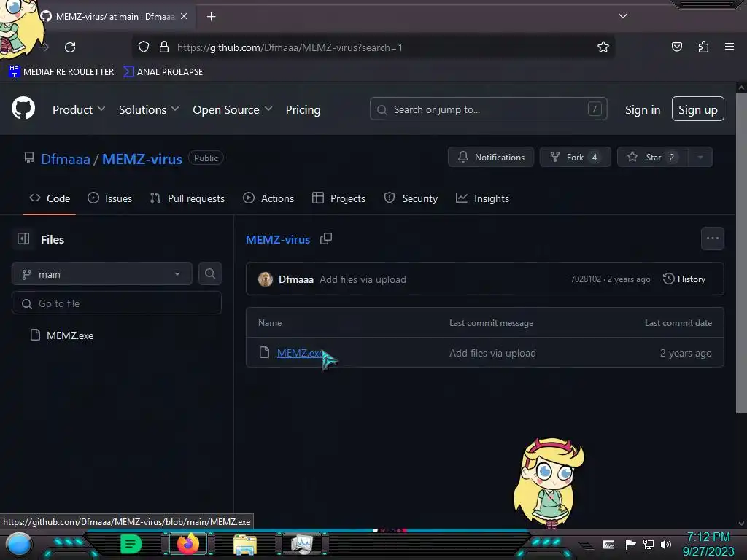
Task: Open the main branch selector dropdown
Action: pyautogui.click(x=102, y=274)
